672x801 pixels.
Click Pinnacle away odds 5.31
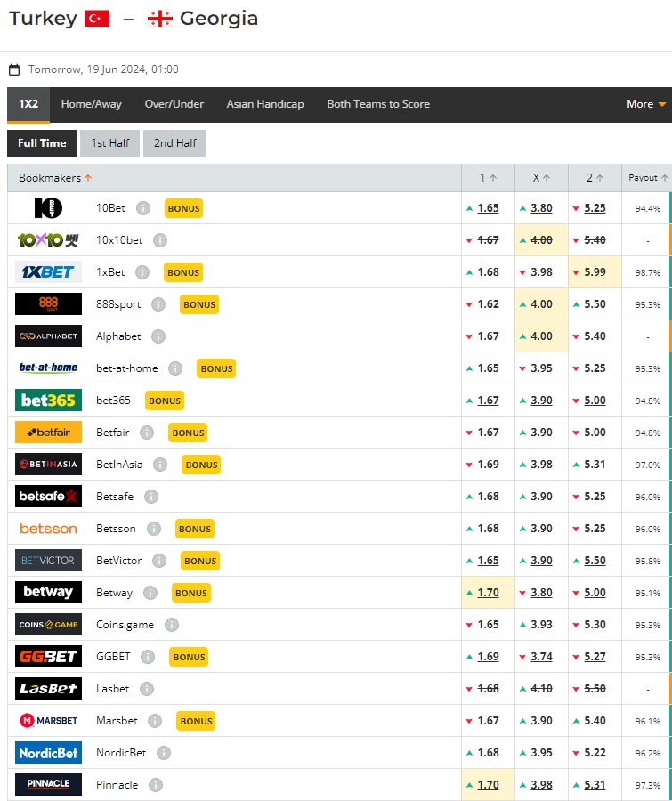pos(595,785)
